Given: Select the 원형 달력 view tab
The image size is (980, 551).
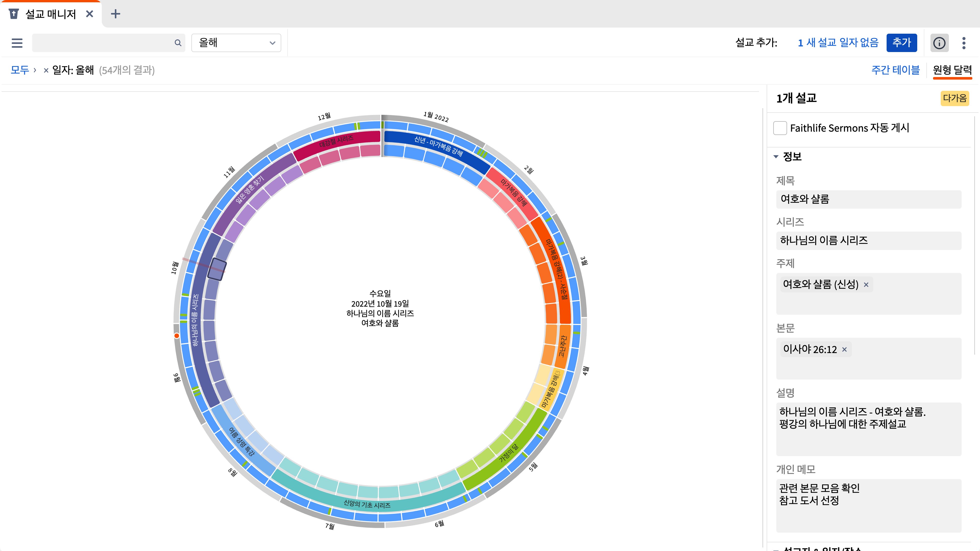Looking at the screenshot, I should tap(952, 70).
